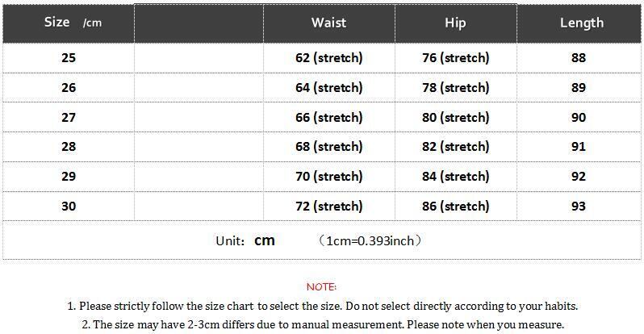The height and width of the screenshot is (334, 644).
Task: Select the size 28 row label
Action: pos(69,147)
